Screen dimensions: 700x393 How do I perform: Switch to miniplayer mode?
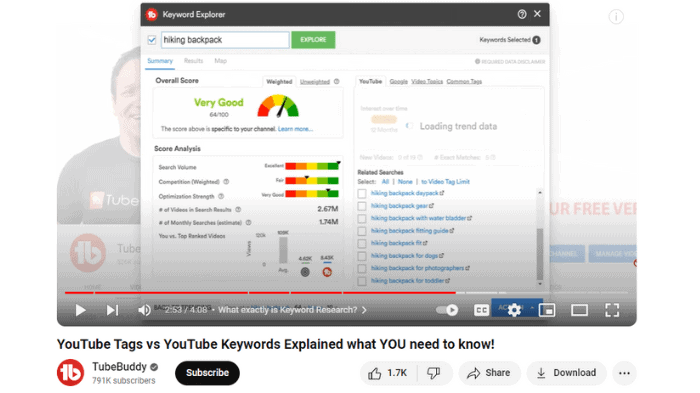click(547, 310)
